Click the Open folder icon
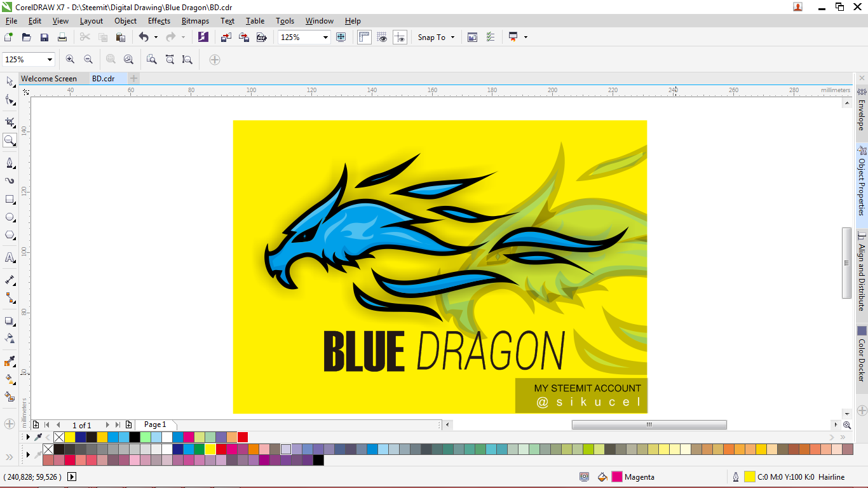The height and width of the screenshot is (488, 868). pos(27,37)
